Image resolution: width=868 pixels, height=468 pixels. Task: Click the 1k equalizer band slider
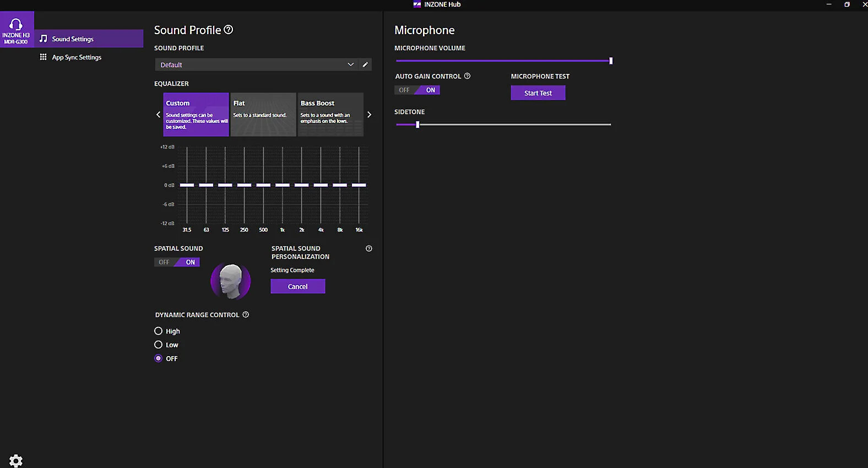(x=283, y=185)
